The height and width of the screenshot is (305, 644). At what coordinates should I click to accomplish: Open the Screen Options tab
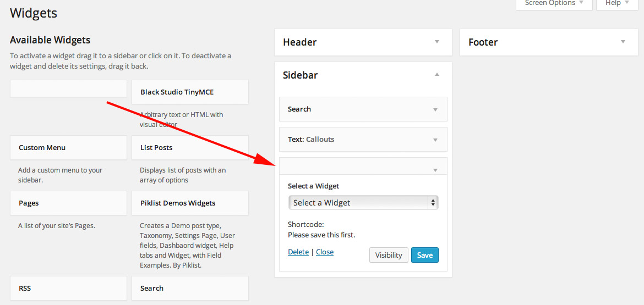[554, 3]
